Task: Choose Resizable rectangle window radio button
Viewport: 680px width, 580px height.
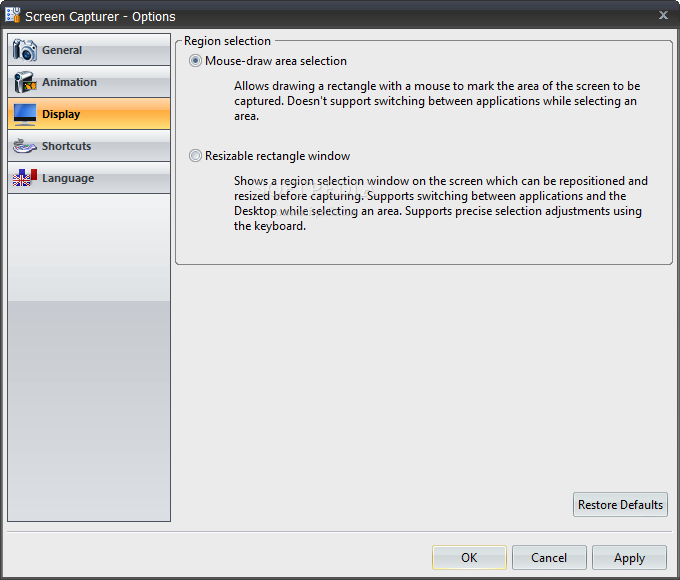Action: [195, 156]
